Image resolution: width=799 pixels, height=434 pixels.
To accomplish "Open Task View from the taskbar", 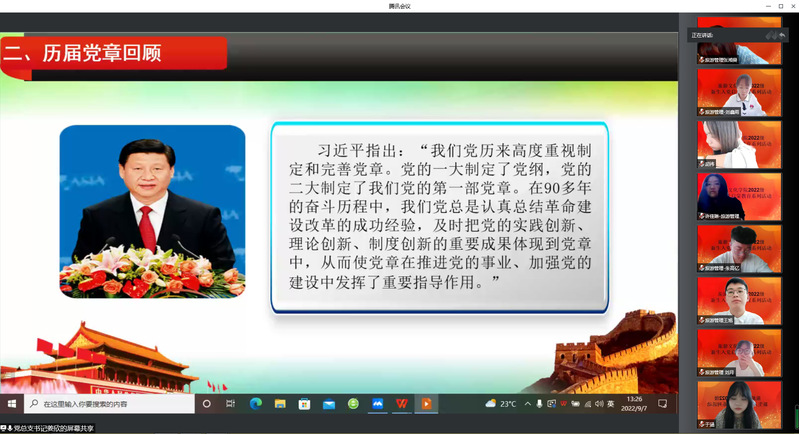I will [x=231, y=404].
